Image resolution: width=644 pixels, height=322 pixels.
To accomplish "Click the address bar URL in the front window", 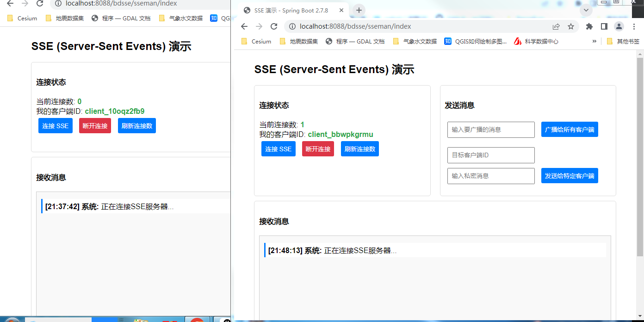I will click(355, 26).
